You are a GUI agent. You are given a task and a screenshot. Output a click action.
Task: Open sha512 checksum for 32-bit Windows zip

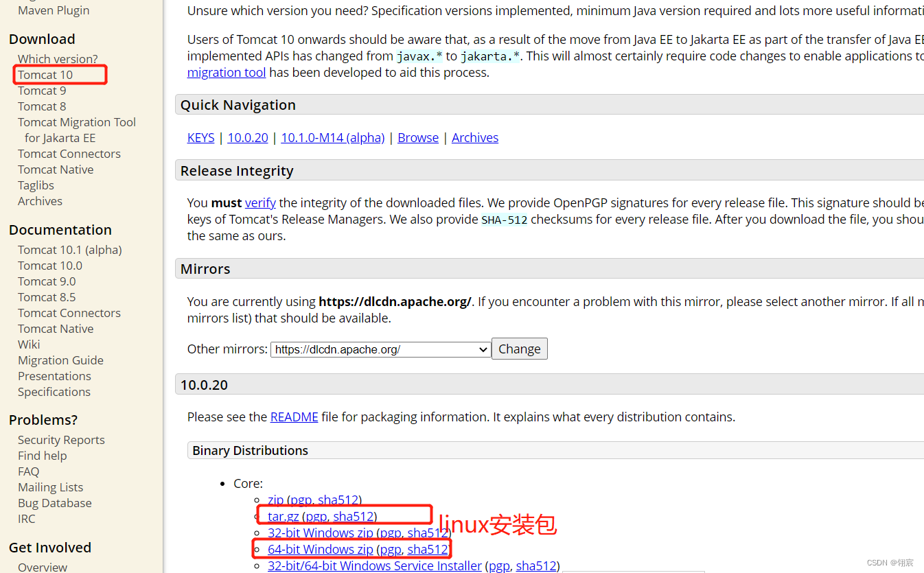428,533
